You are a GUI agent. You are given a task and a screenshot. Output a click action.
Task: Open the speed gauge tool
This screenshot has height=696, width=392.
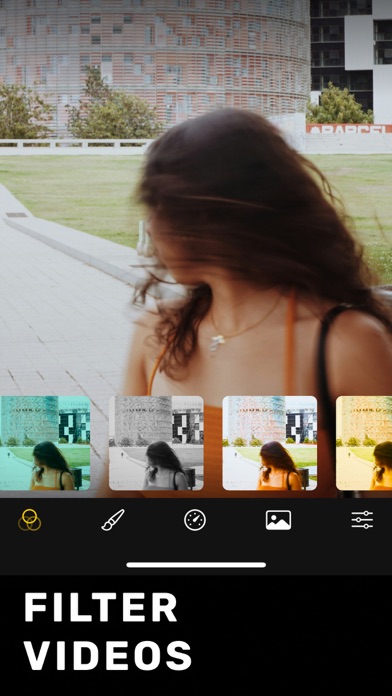[x=195, y=520]
